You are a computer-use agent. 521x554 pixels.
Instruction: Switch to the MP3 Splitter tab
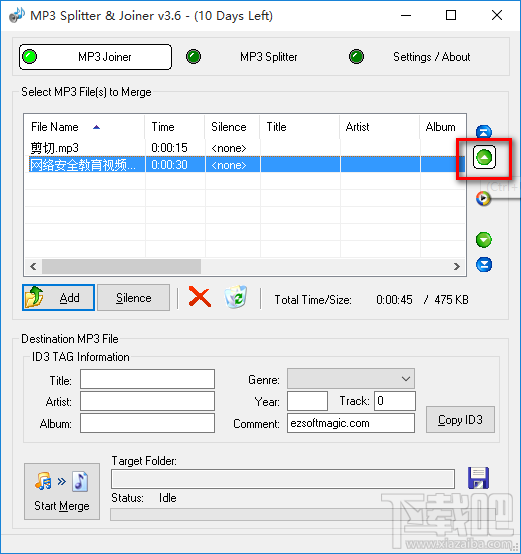[x=268, y=57]
